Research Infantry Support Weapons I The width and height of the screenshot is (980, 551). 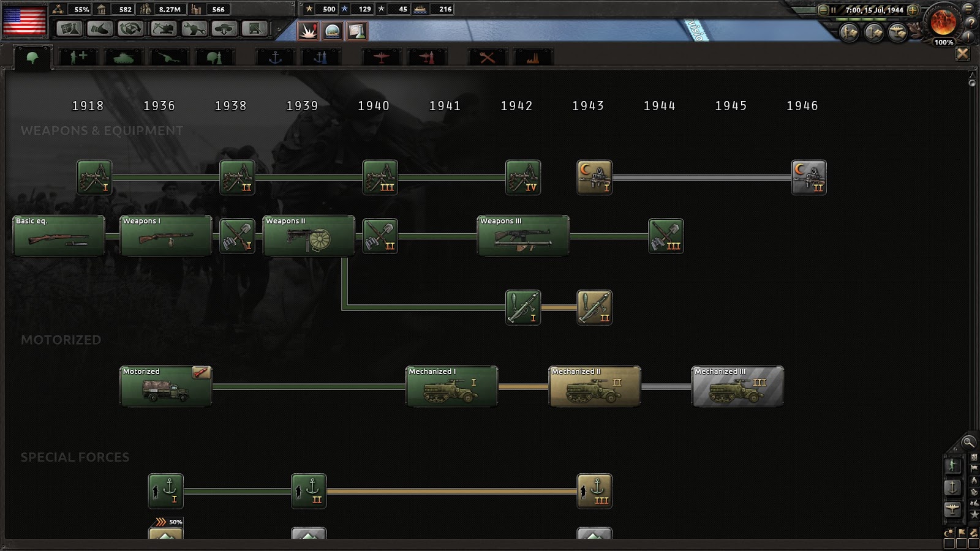point(94,178)
